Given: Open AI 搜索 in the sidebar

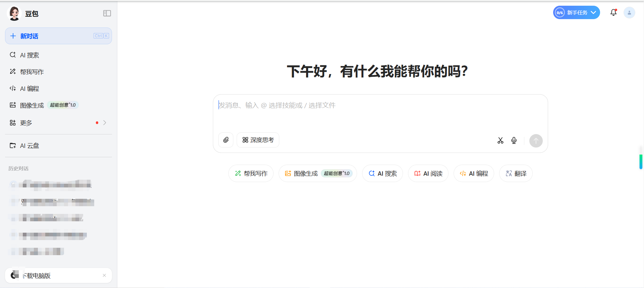Looking at the screenshot, I should point(58,55).
